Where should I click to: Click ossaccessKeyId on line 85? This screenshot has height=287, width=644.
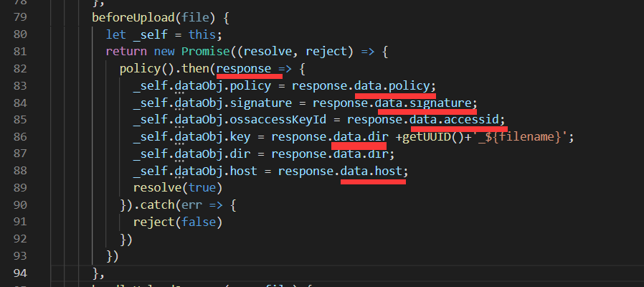(278, 120)
